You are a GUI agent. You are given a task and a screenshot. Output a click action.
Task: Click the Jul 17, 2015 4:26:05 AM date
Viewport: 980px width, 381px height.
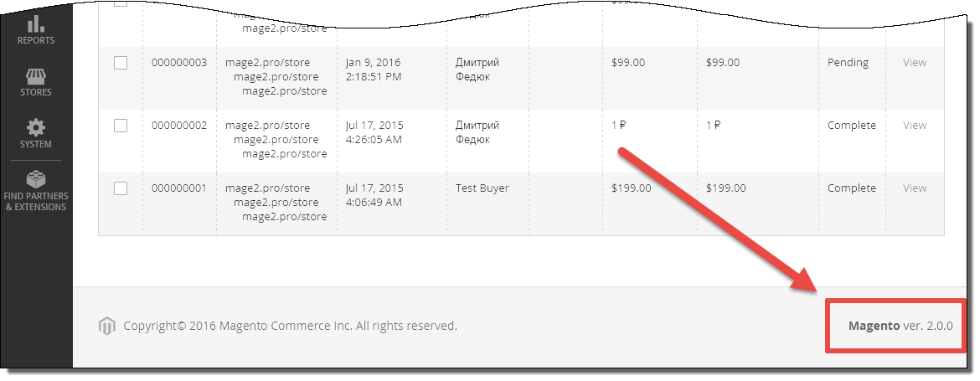point(374,132)
